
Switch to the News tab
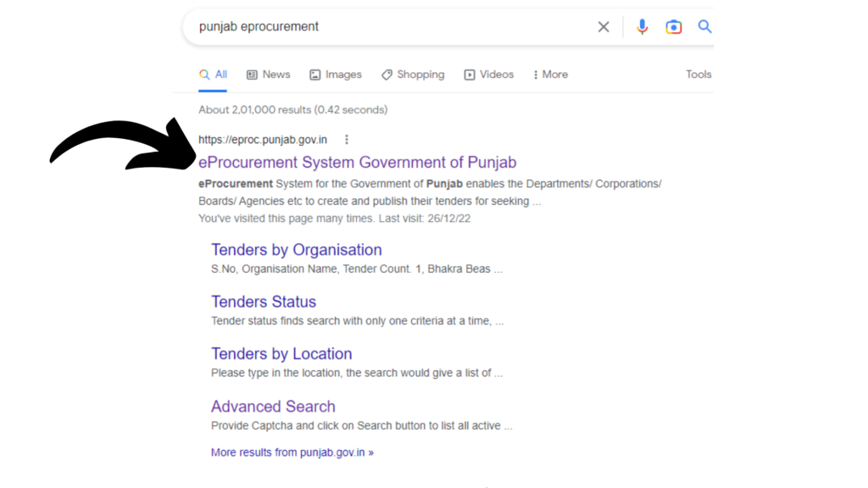click(268, 75)
